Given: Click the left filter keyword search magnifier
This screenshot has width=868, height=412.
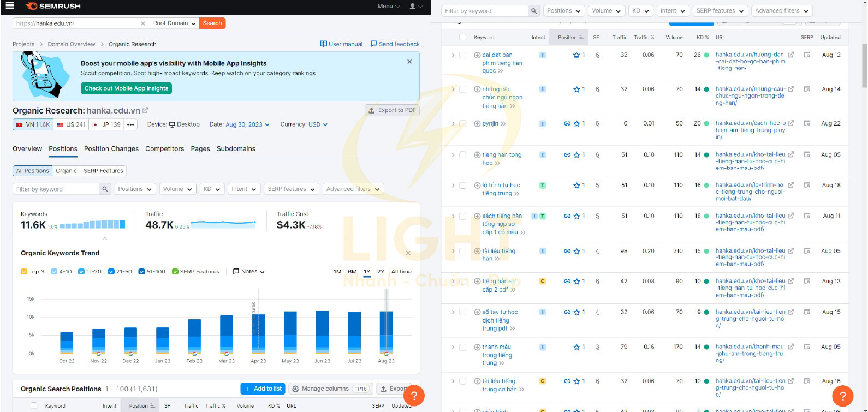Looking at the screenshot, I should point(105,189).
